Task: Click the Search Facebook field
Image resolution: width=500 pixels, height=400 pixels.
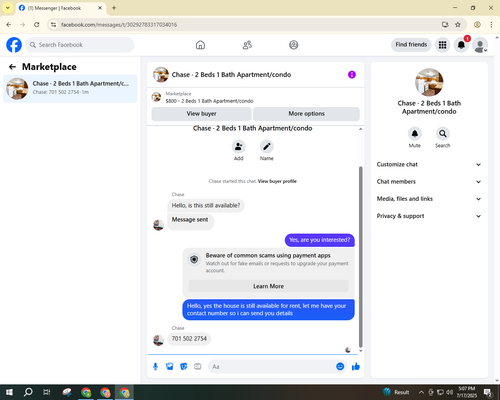Action: tap(80, 45)
